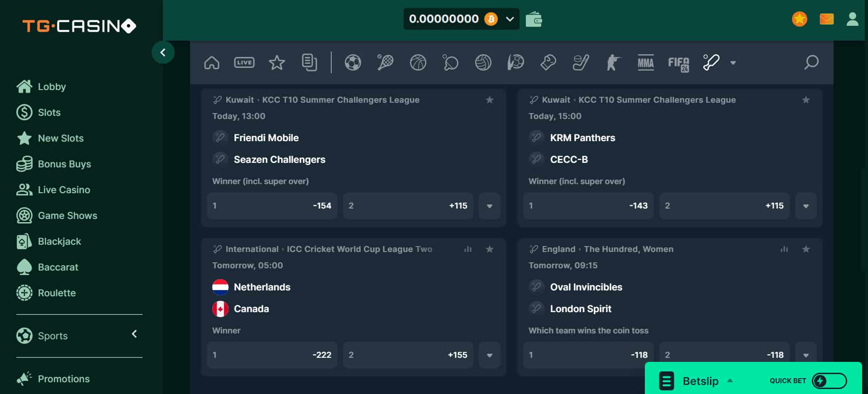Select the handball sport icon
The image size is (868, 394).
click(516, 62)
